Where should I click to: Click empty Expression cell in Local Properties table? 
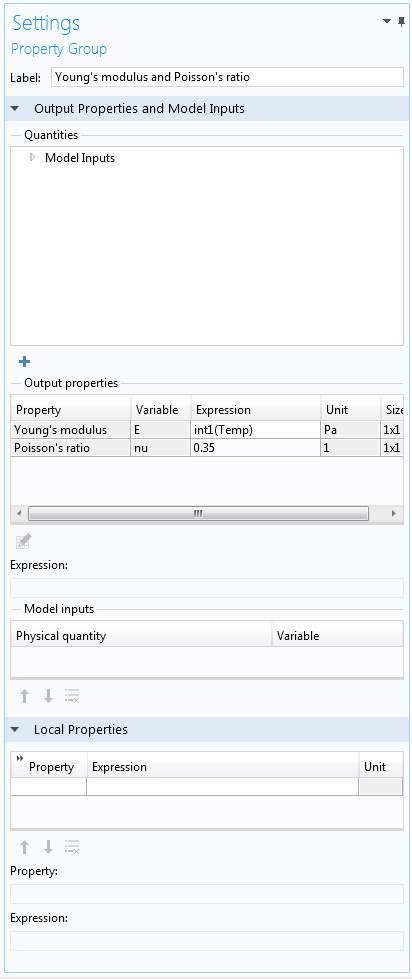222,787
